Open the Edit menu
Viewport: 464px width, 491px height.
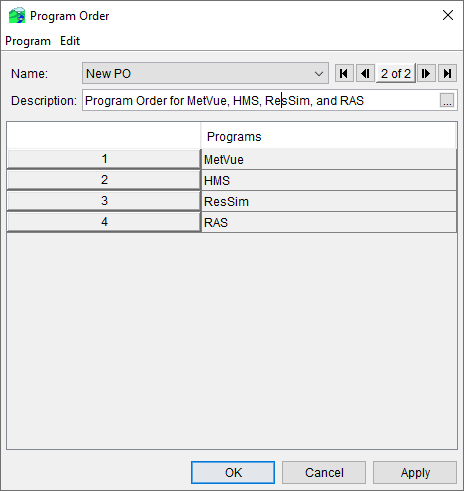pos(70,41)
